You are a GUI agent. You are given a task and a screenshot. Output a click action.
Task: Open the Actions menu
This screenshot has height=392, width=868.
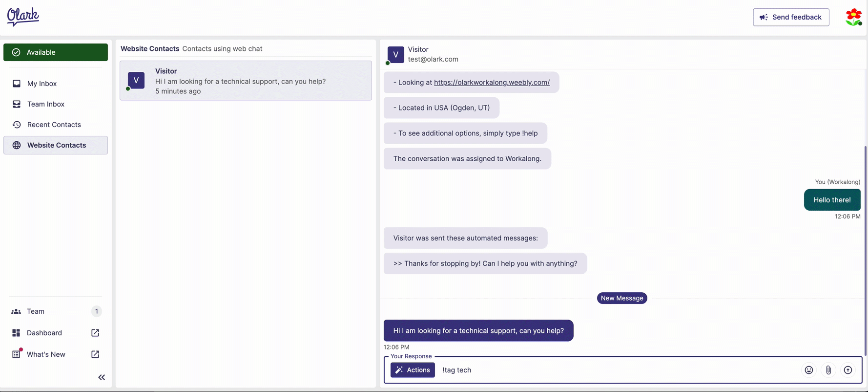tap(413, 370)
